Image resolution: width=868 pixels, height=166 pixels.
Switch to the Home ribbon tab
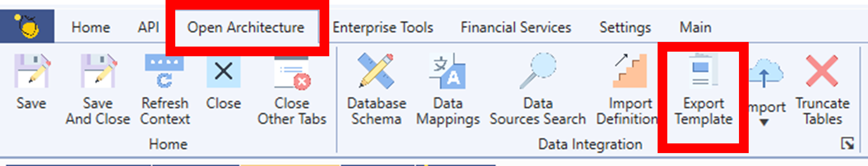click(x=91, y=27)
